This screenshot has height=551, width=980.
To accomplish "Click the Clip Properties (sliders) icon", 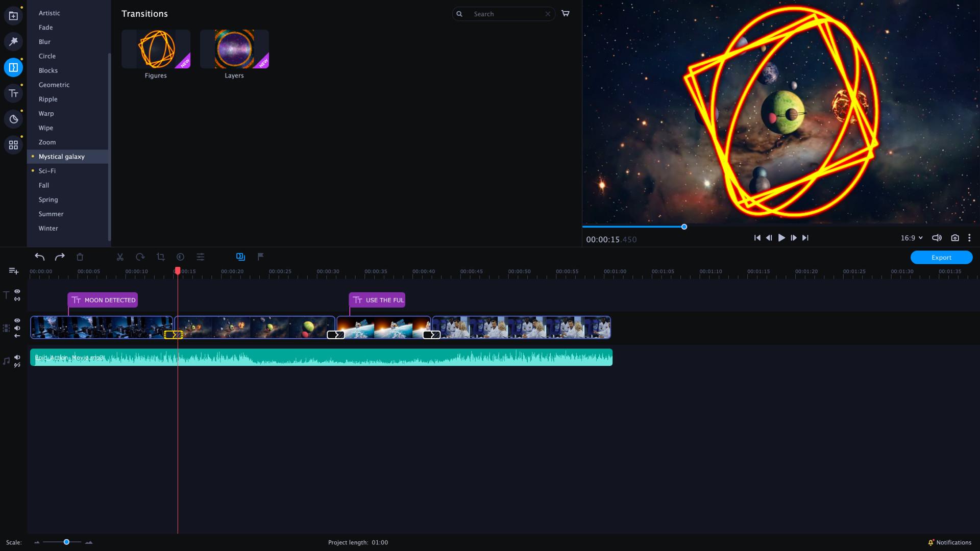I will pos(201,257).
